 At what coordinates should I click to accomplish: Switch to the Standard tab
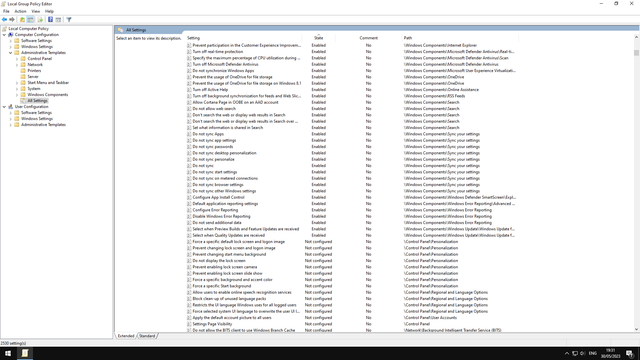(147, 336)
